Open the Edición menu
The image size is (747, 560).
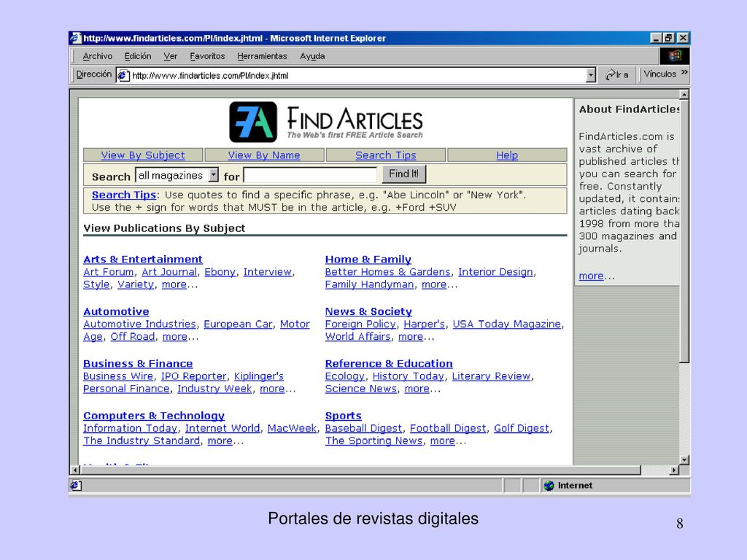pos(138,56)
